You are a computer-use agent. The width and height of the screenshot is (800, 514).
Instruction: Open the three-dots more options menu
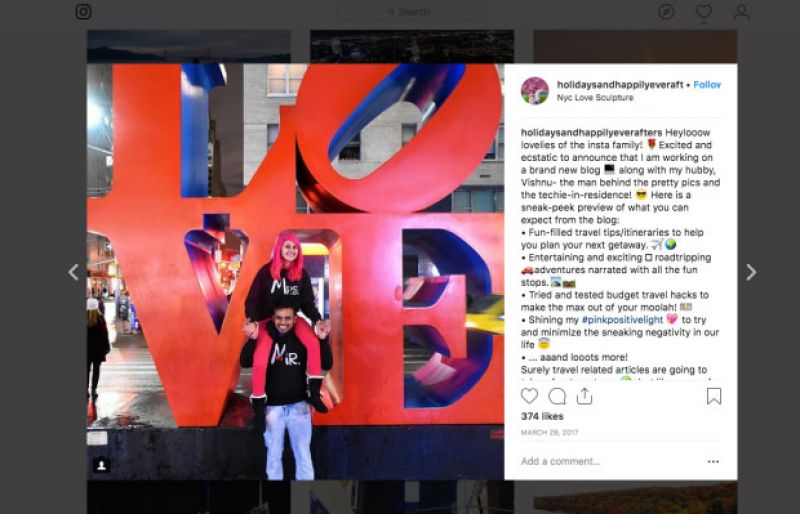click(x=713, y=461)
